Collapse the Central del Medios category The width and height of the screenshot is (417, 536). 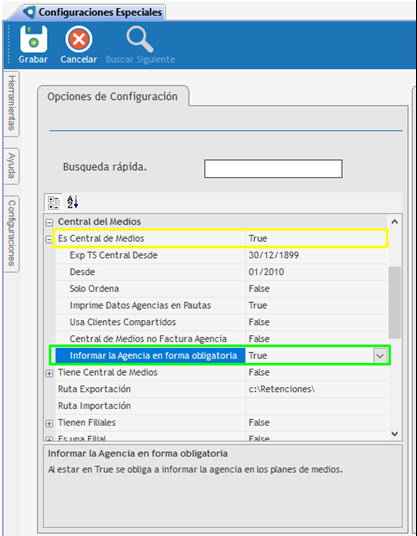click(50, 223)
